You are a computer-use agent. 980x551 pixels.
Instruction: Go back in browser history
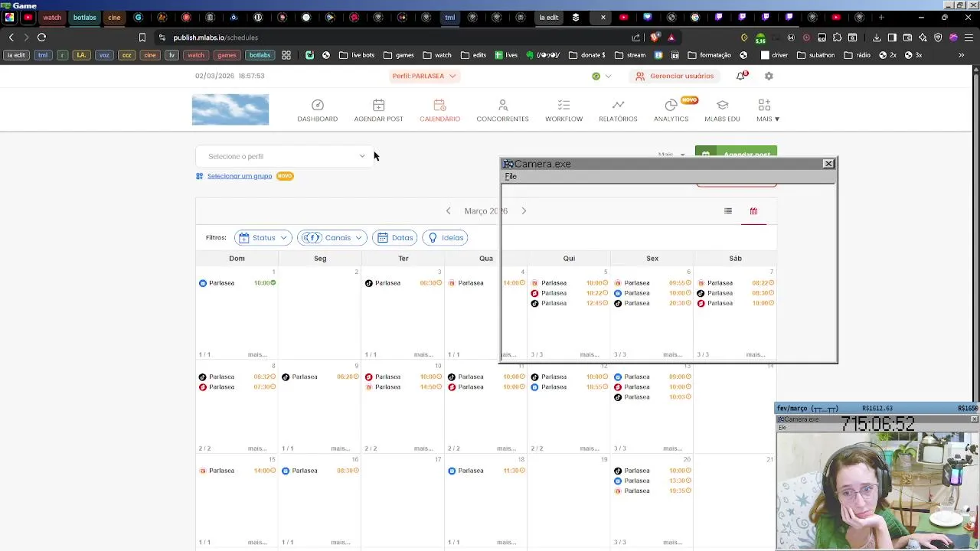tap(11, 37)
